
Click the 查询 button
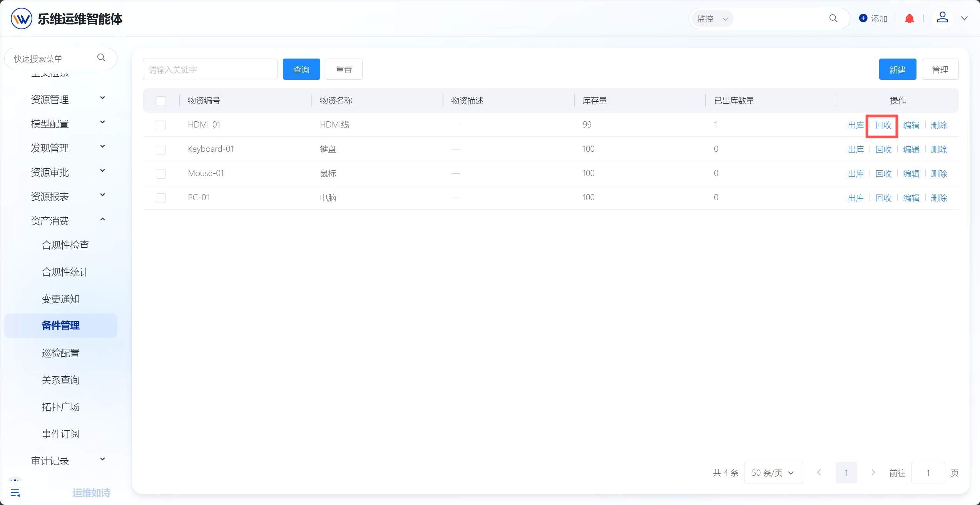(x=301, y=69)
